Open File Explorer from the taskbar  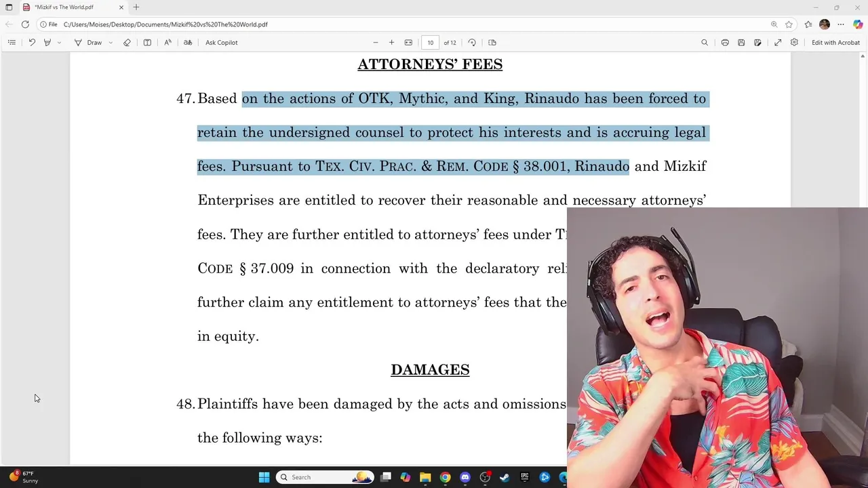point(425,477)
